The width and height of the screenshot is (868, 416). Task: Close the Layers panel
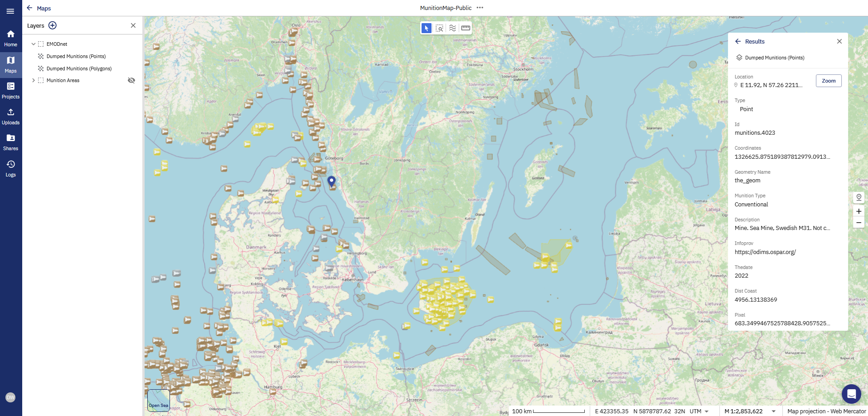pos(133,25)
